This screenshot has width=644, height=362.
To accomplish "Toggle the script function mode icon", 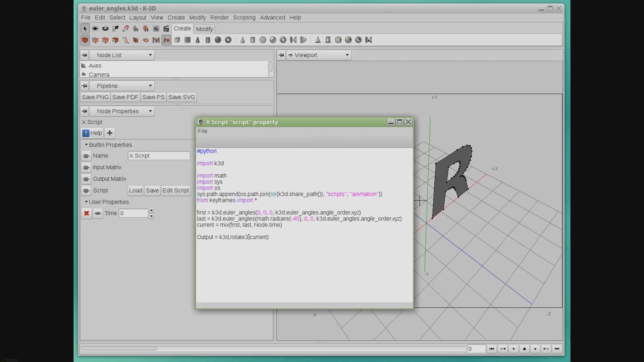I will [166, 40].
